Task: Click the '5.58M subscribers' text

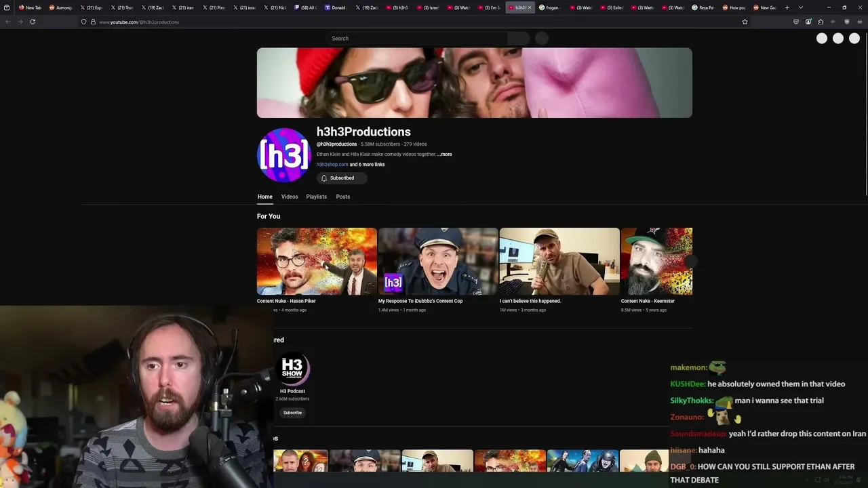Action: (380, 144)
